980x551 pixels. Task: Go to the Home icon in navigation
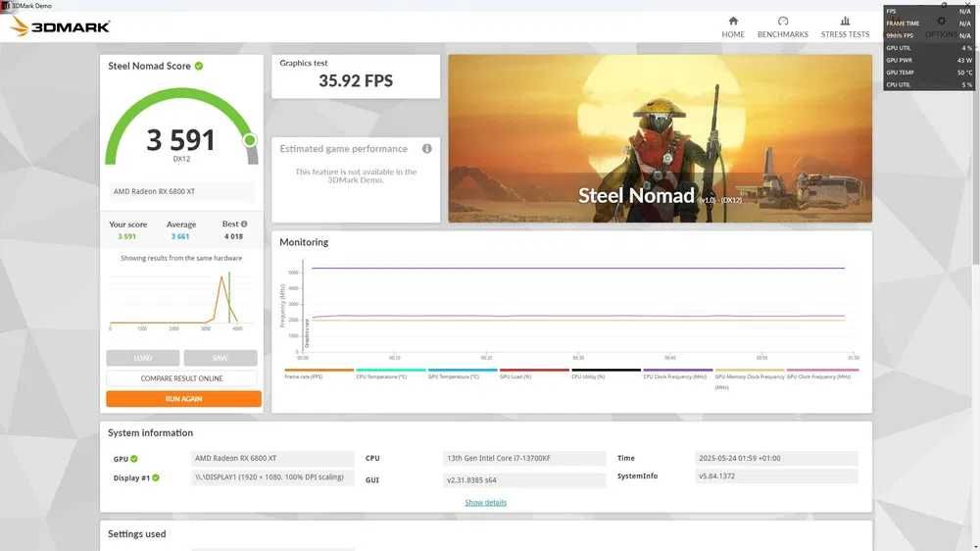coord(732,22)
